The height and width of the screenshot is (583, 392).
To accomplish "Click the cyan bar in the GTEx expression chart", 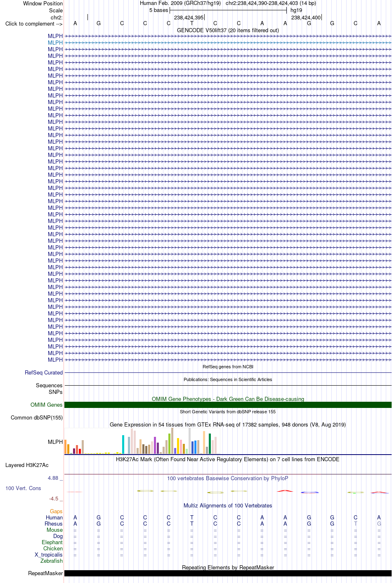I will [123, 445].
